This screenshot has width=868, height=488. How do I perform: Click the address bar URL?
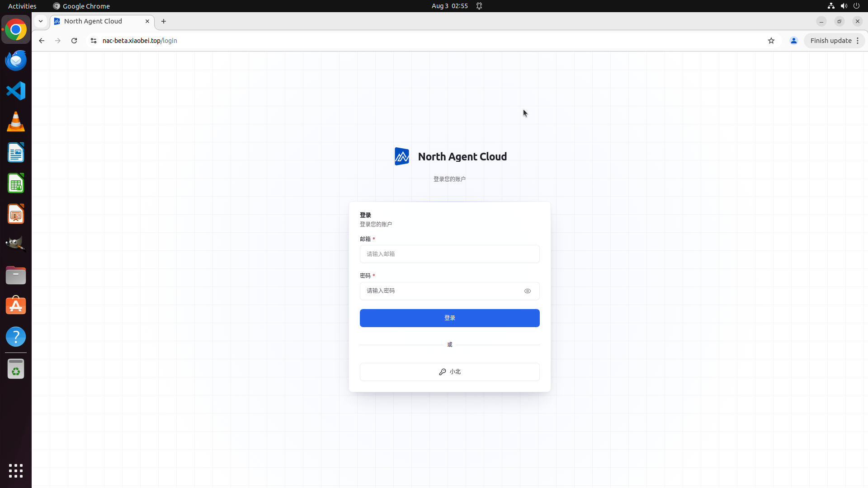click(140, 41)
